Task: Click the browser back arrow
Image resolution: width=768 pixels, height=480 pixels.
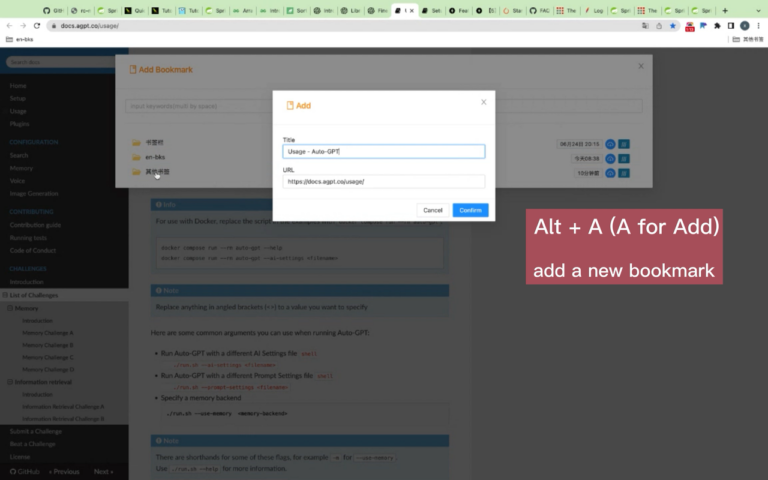Action: (x=10, y=25)
